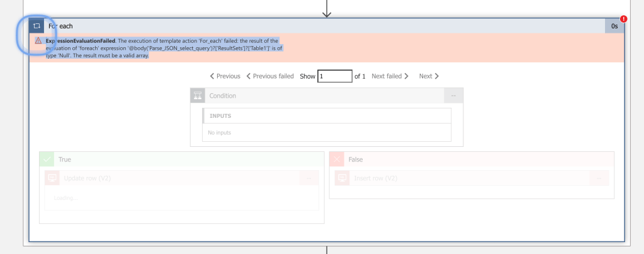Click the warning triangle icon in error banner
The width and height of the screenshot is (644, 254).
pyautogui.click(x=38, y=41)
